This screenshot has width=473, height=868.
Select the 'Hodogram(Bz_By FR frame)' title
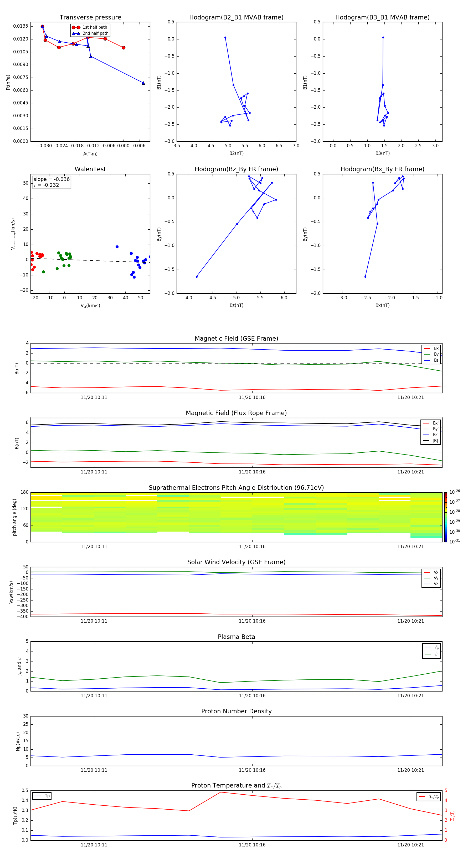coord(236,169)
